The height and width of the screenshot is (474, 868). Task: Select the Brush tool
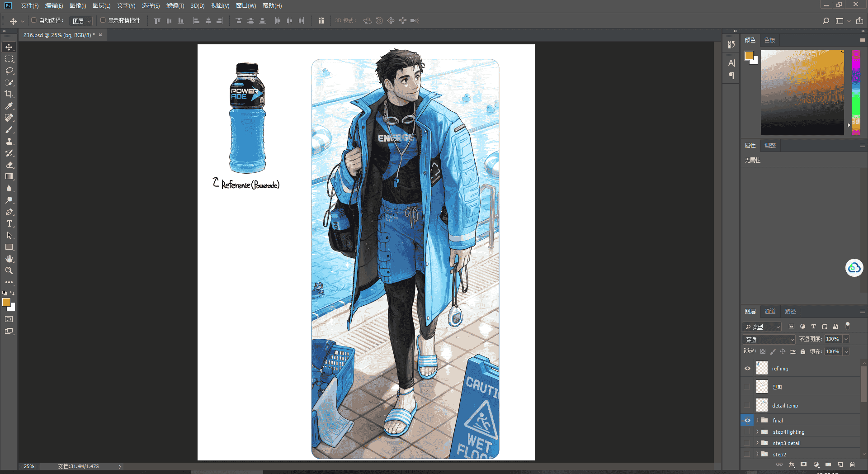[x=9, y=129]
